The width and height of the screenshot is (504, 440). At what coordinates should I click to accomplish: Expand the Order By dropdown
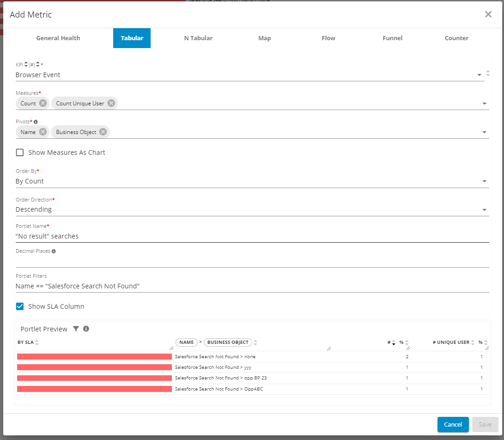[x=484, y=181]
